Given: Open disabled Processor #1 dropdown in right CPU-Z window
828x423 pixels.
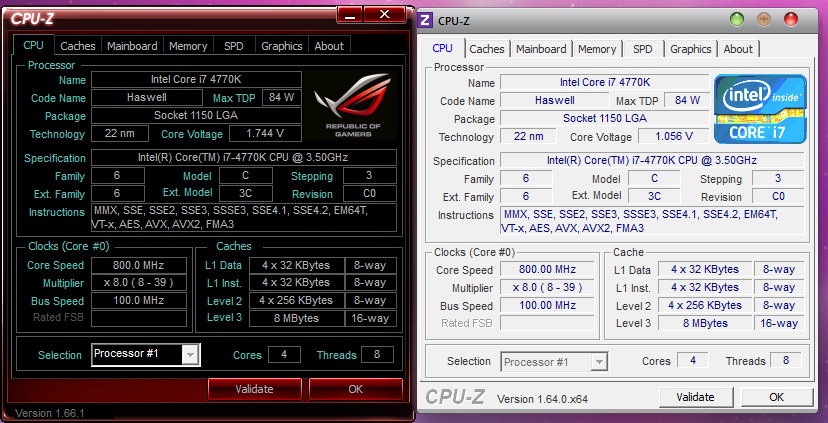Looking at the screenshot, I should [598, 362].
